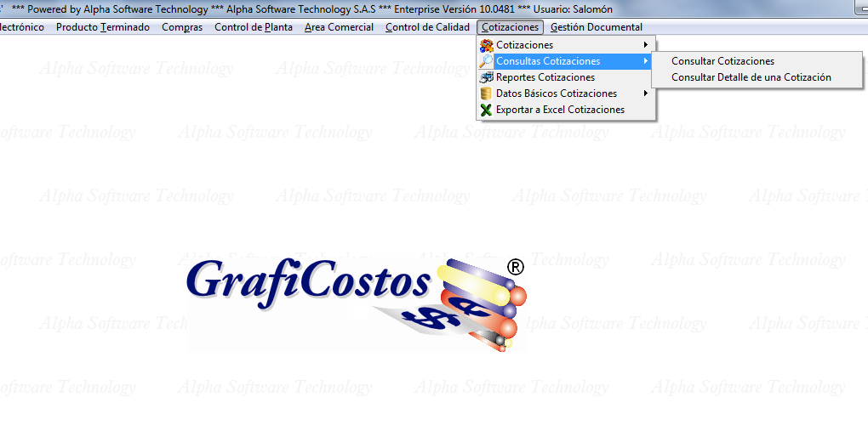This screenshot has width=868, height=425.
Task: Click the green Excel export icon
Action: tap(487, 110)
